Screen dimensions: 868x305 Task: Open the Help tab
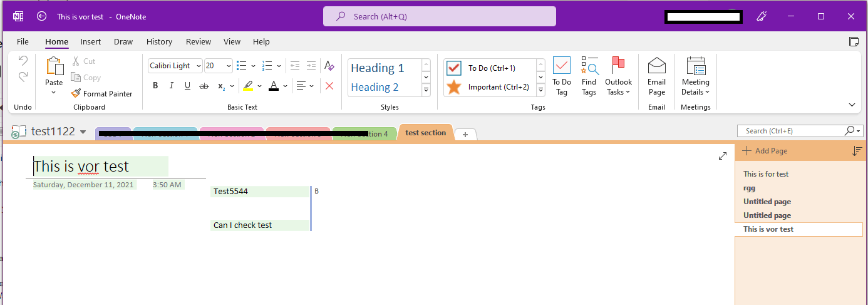tap(261, 41)
